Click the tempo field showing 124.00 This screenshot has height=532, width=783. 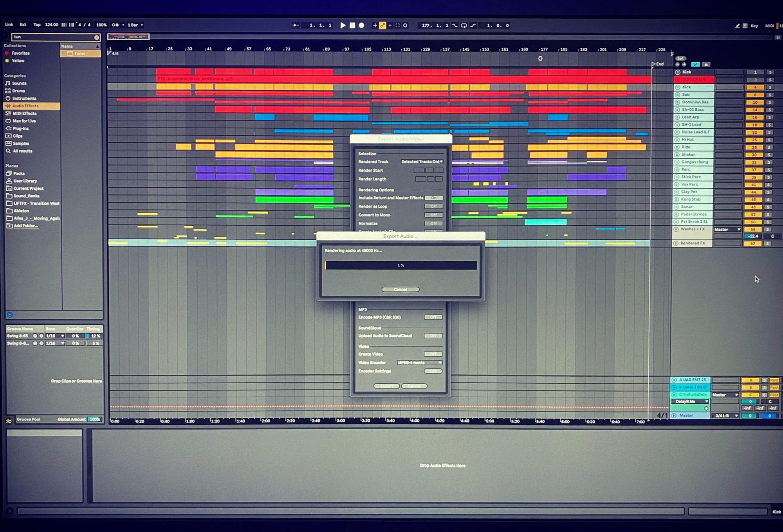pos(51,25)
